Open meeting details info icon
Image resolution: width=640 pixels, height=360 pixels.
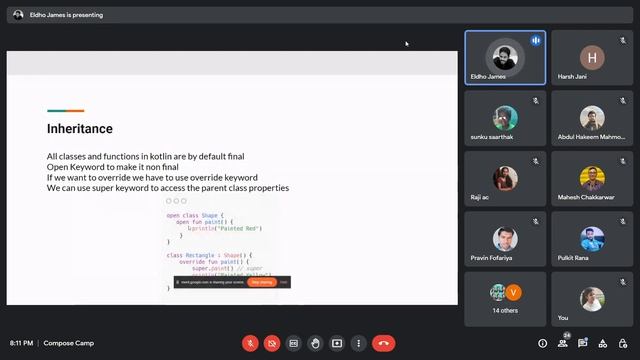(x=542, y=344)
